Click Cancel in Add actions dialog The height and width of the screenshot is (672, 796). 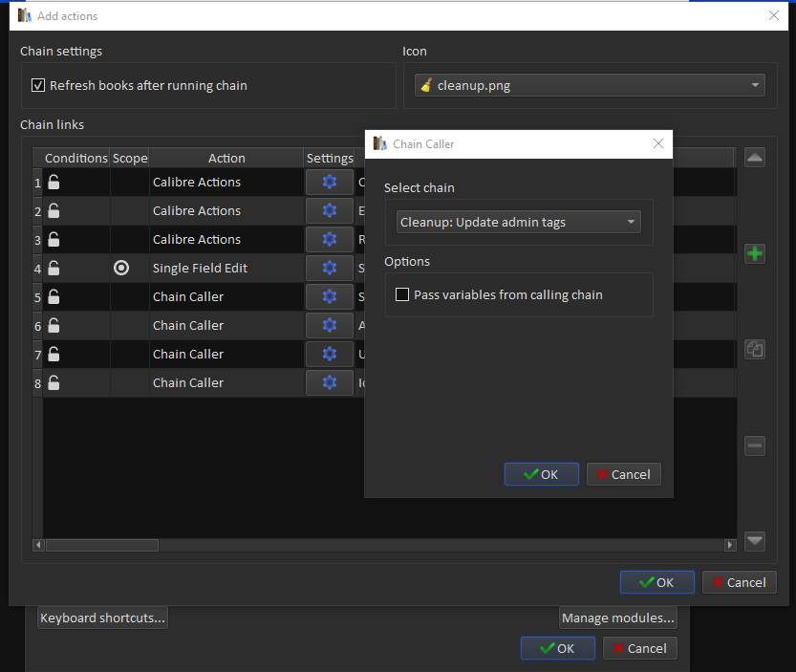pyautogui.click(x=740, y=582)
